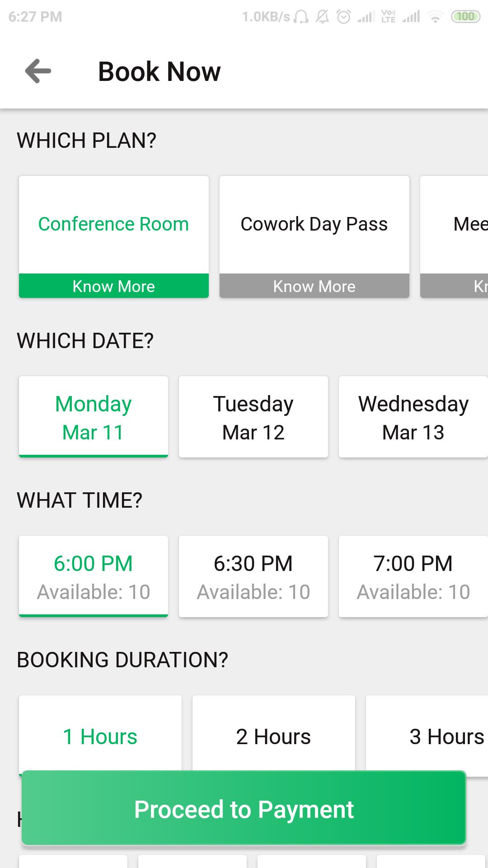Choose Tuesday Mar 12 date

(x=253, y=417)
